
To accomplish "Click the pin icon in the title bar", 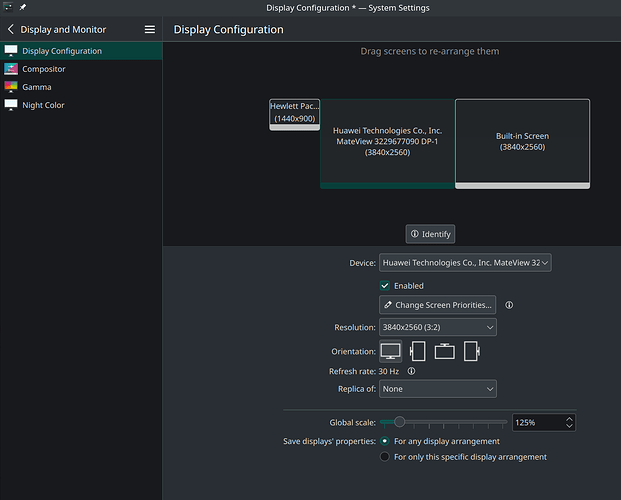I will pos(23,7).
